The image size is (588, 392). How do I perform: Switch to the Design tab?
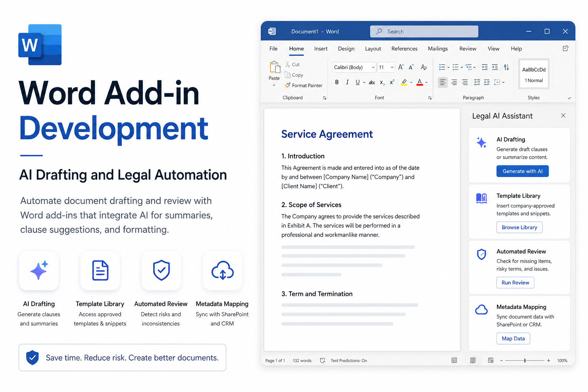(346, 49)
